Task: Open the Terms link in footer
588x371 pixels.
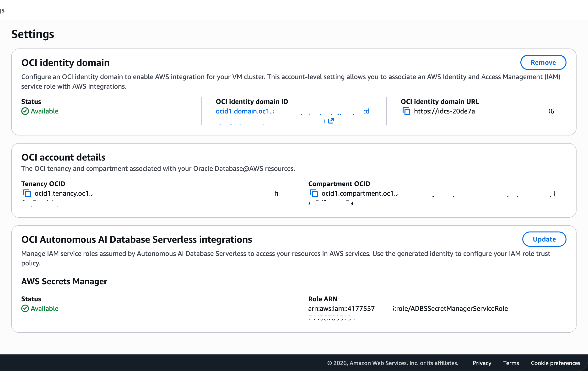Action: [x=511, y=363]
